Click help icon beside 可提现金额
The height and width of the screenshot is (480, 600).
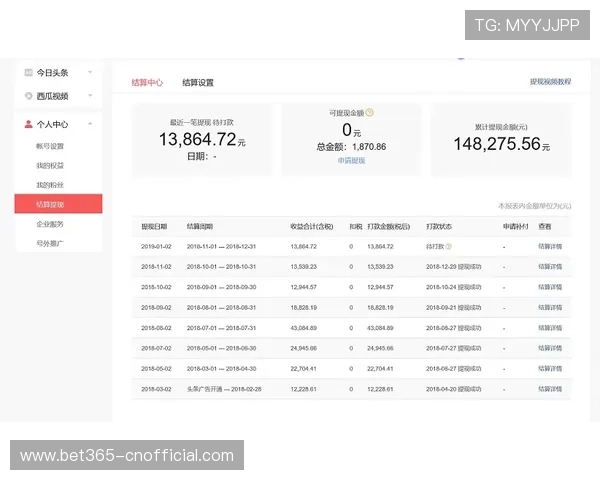[369, 113]
